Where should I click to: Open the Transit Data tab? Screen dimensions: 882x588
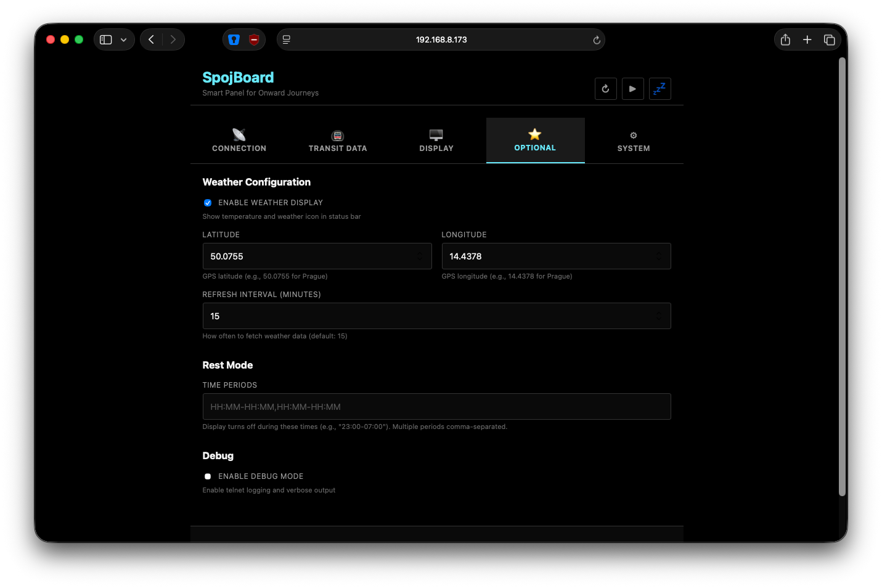(x=338, y=141)
